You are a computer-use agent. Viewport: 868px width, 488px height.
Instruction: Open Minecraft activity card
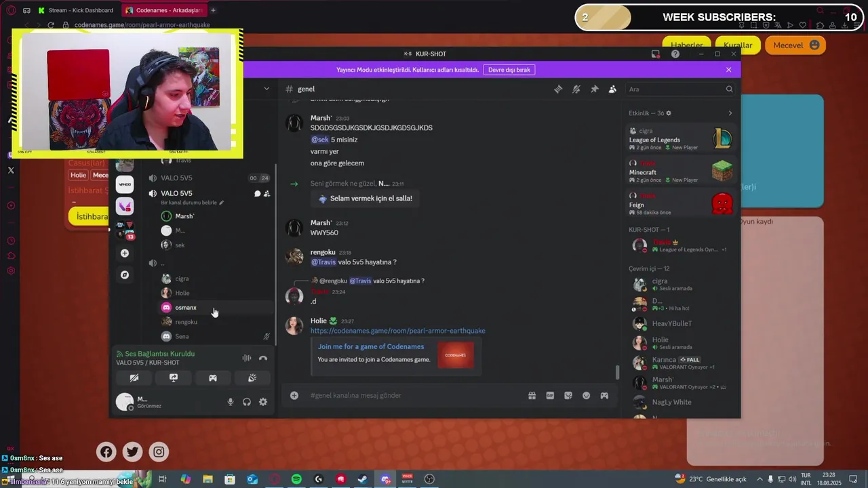click(x=680, y=171)
